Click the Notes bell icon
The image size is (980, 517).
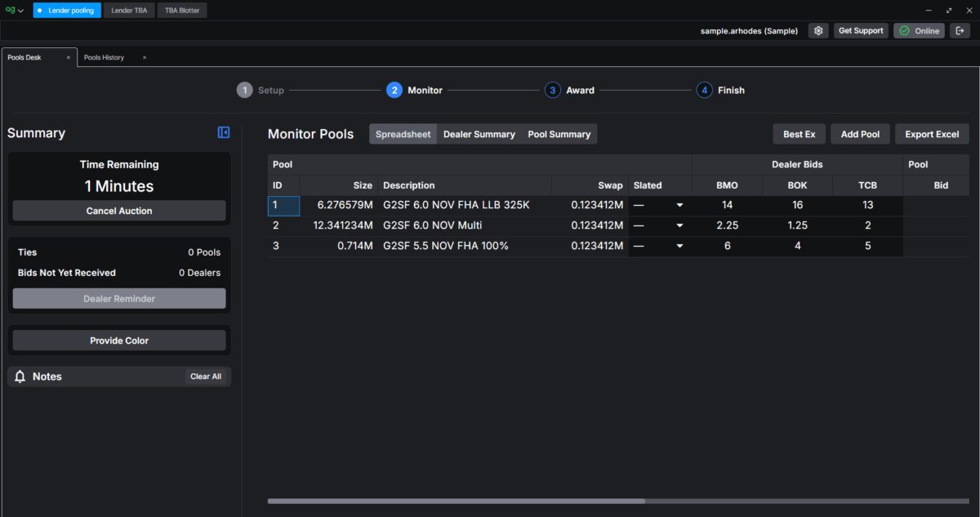[20, 377]
